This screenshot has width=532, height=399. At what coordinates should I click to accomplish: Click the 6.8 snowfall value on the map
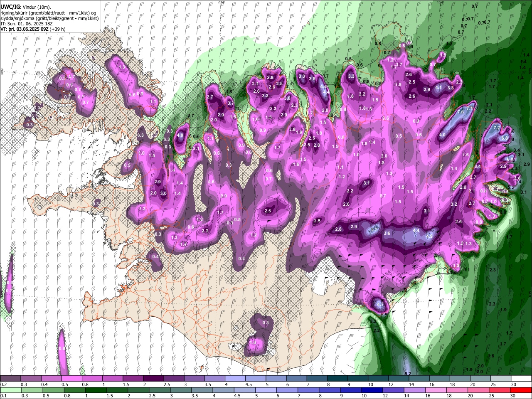point(505,138)
